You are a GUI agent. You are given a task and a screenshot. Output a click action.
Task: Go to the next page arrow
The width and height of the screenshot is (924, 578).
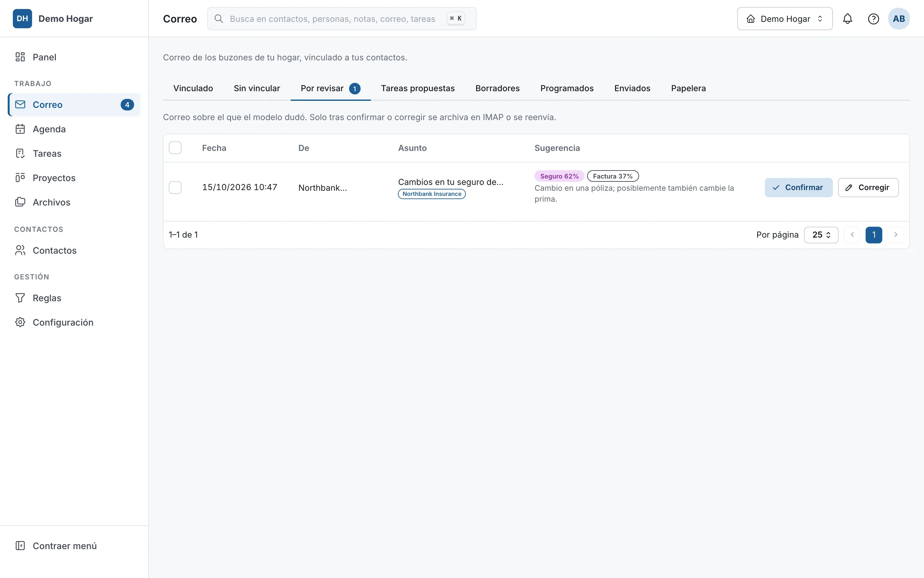[x=896, y=235]
